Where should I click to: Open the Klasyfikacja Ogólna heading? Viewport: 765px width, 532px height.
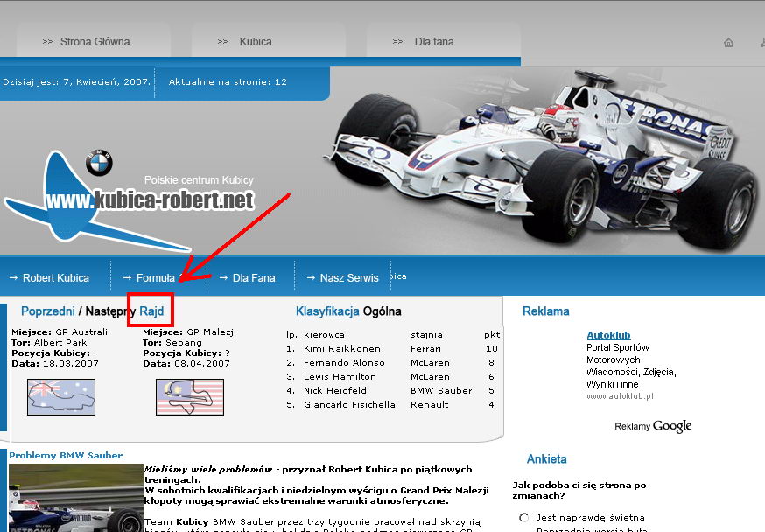tap(348, 311)
